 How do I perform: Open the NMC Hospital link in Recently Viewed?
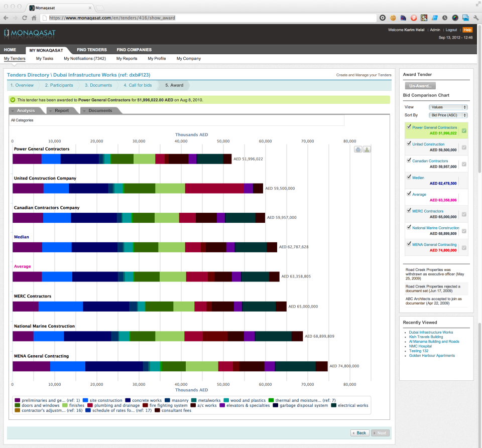[420, 346]
